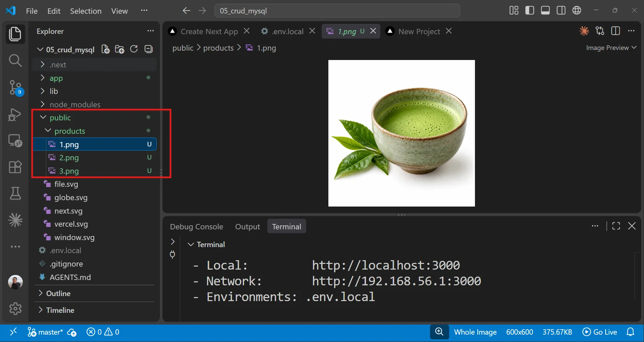Create a new folder in 05_crud_mysql
Screen dimensions: 644x342
[120, 49]
